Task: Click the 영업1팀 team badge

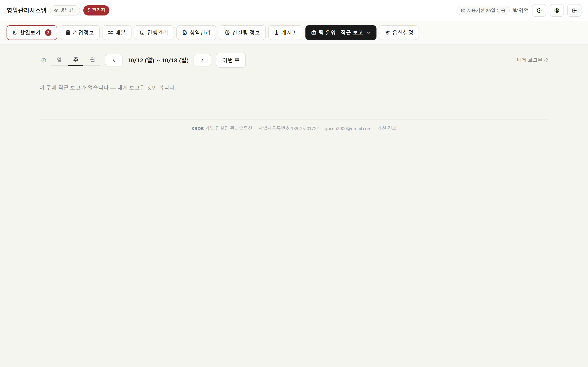Action: coord(65,10)
